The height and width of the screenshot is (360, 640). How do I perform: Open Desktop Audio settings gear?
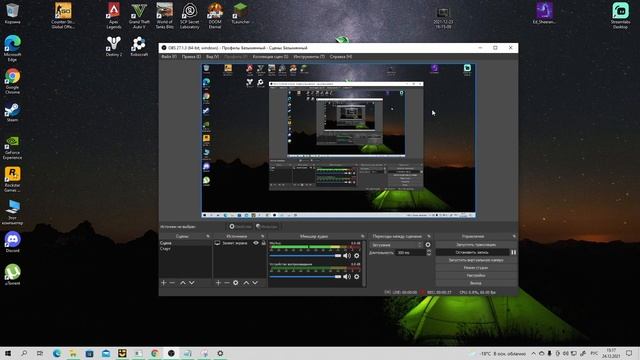[x=357, y=276]
